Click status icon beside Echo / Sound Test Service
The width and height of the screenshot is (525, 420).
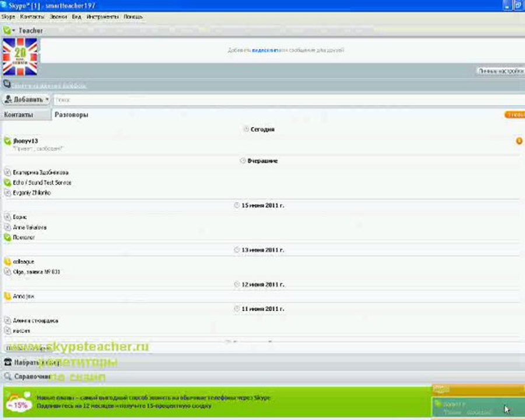coord(8,183)
